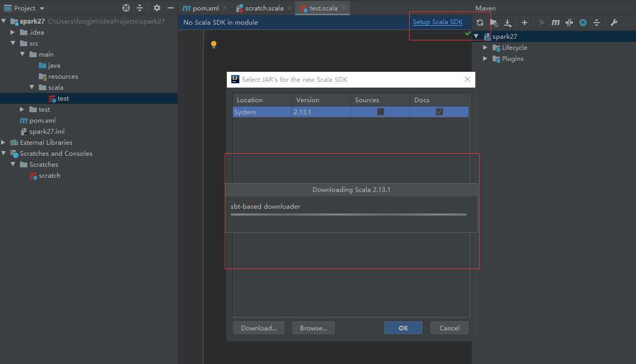The image size is (636, 364).
Task: Toggle Skip Tests Mode icon in Maven panel
Action: pos(569,23)
